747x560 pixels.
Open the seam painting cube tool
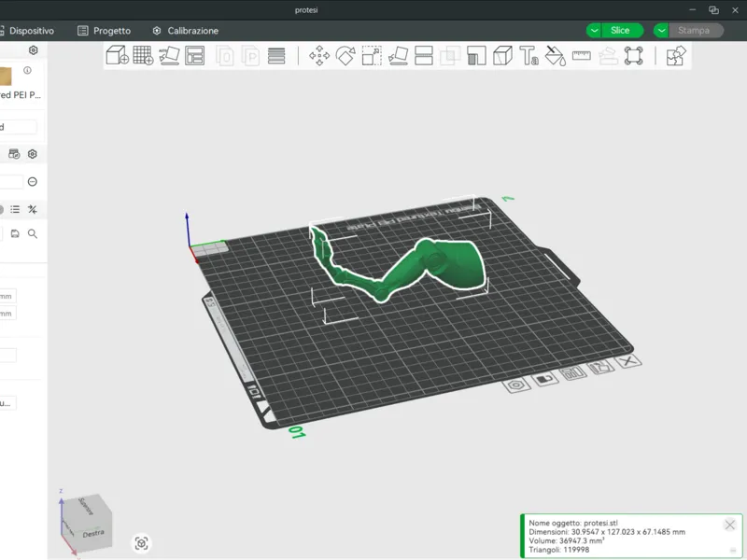coord(502,56)
